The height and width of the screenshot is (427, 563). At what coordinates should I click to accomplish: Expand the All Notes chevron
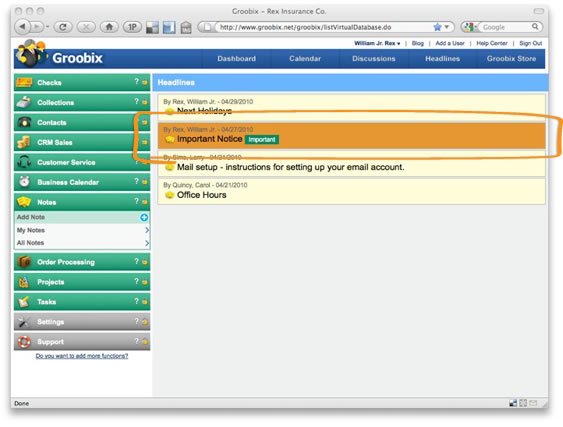(x=147, y=243)
